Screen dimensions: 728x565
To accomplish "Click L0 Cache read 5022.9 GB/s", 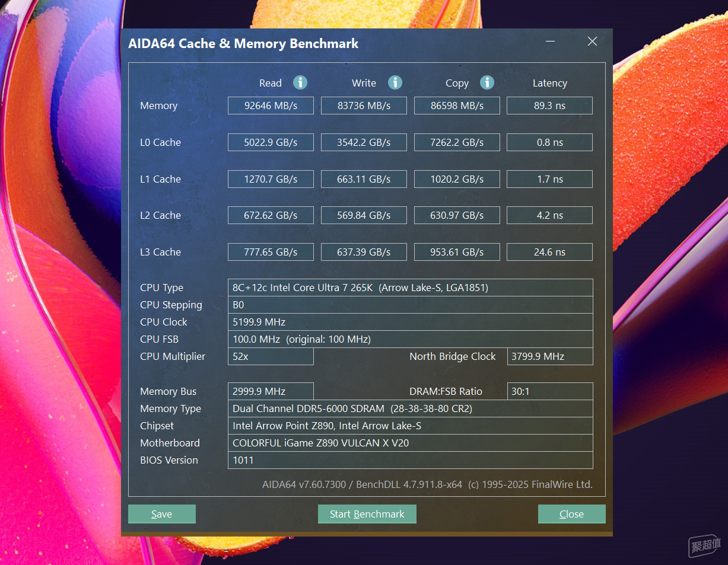I will [271, 142].
